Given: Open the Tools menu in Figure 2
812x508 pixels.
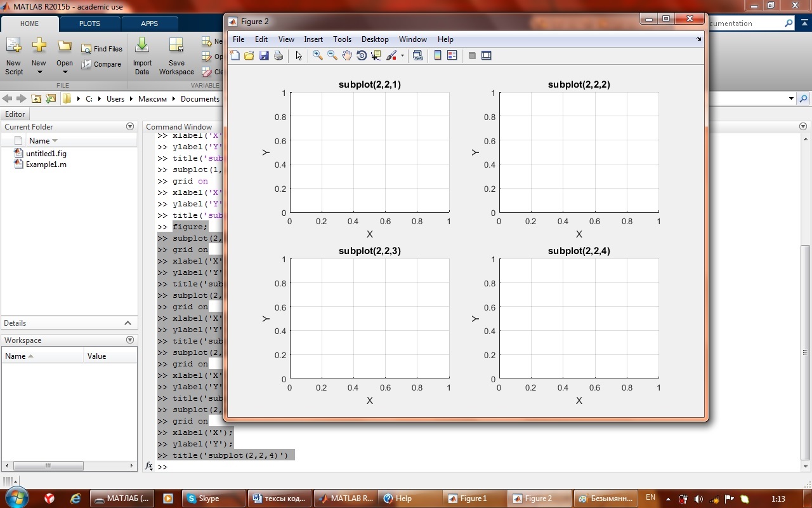Looking at the screenshot, I should [x=342, y=39].
